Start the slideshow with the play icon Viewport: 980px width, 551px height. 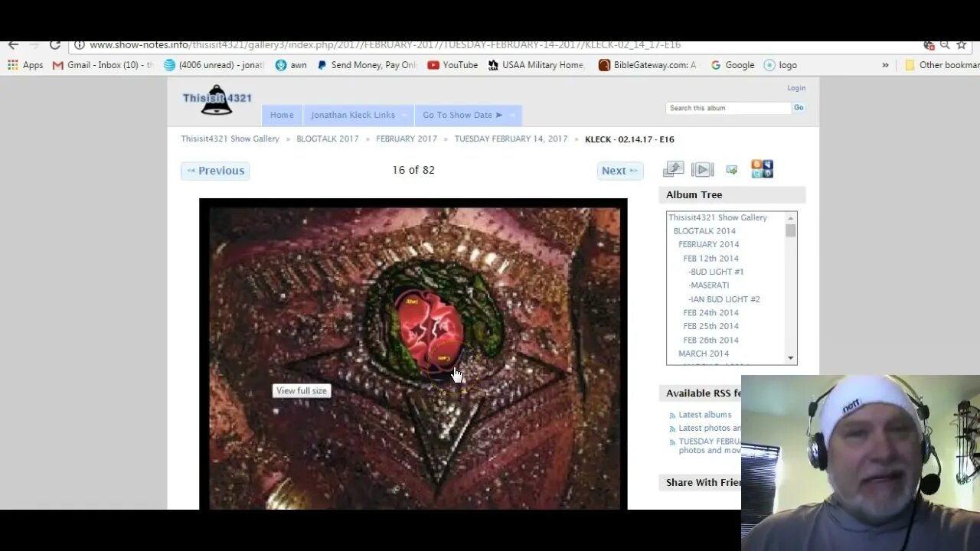click(702, 169)
